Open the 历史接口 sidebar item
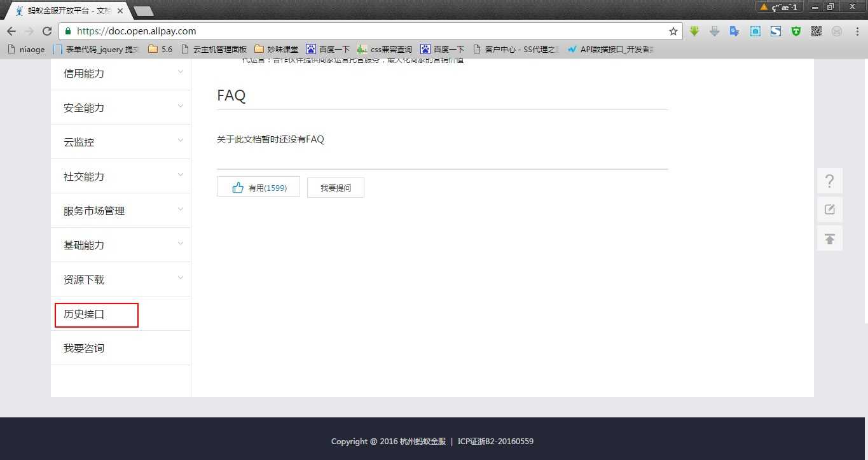Screen dimensions: 868x460 (121, 314)
